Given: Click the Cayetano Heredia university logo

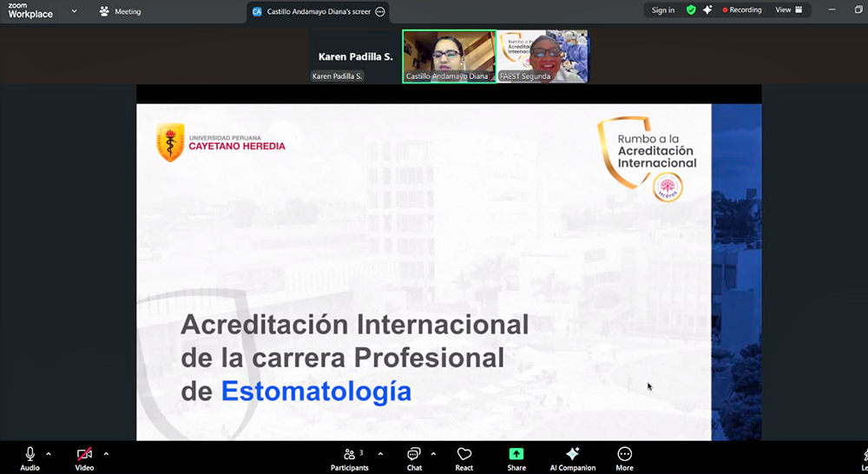Looking at the screenshot, I should (220, 142).
